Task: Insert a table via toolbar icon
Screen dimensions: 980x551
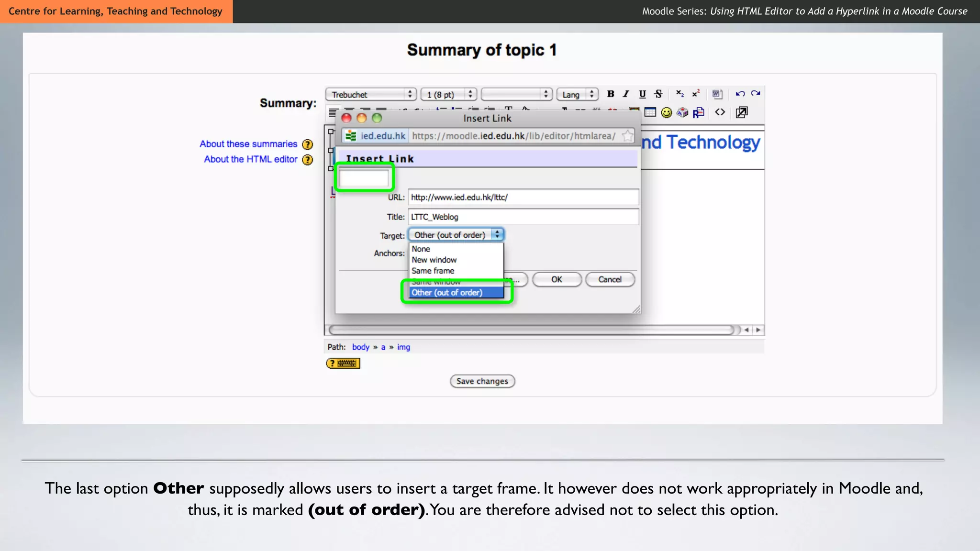Action: [650, 112]
